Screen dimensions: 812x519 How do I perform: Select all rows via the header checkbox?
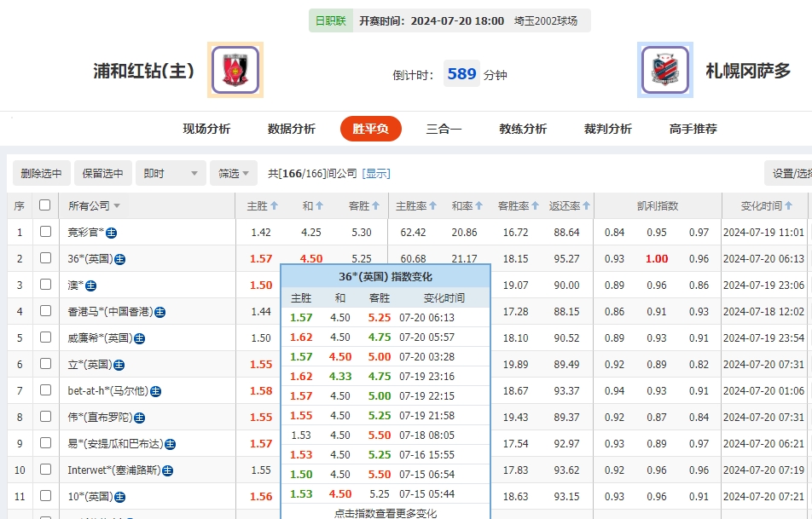click(x=43, y=205)
